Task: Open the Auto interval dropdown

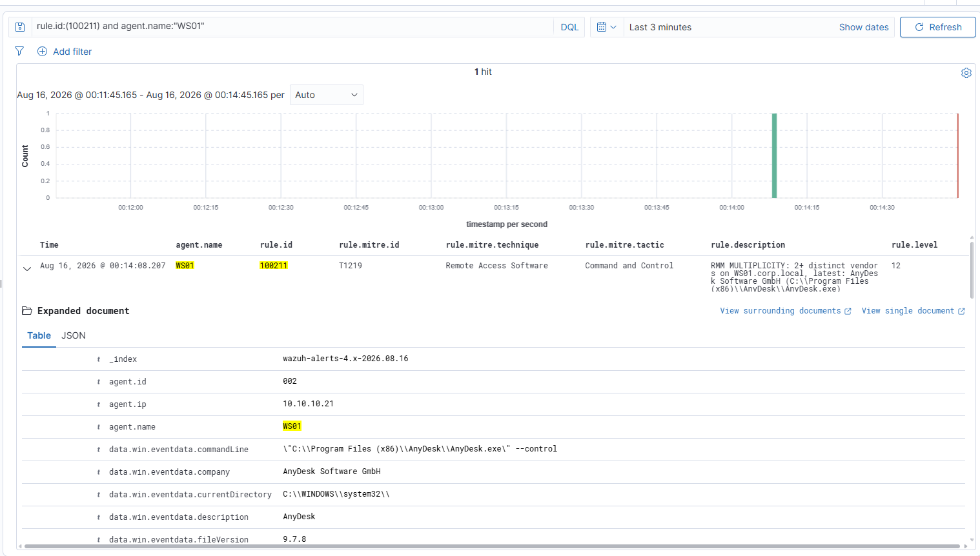Action: (327, 95)
